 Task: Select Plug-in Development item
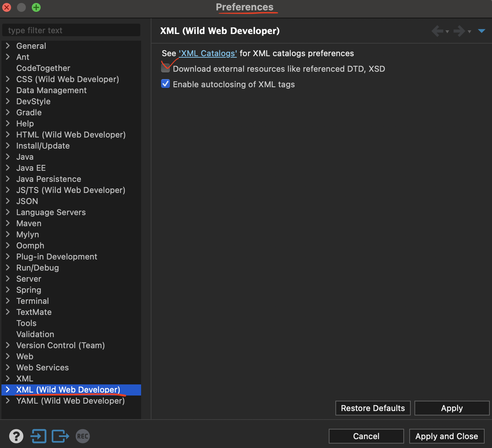(57, 257)
